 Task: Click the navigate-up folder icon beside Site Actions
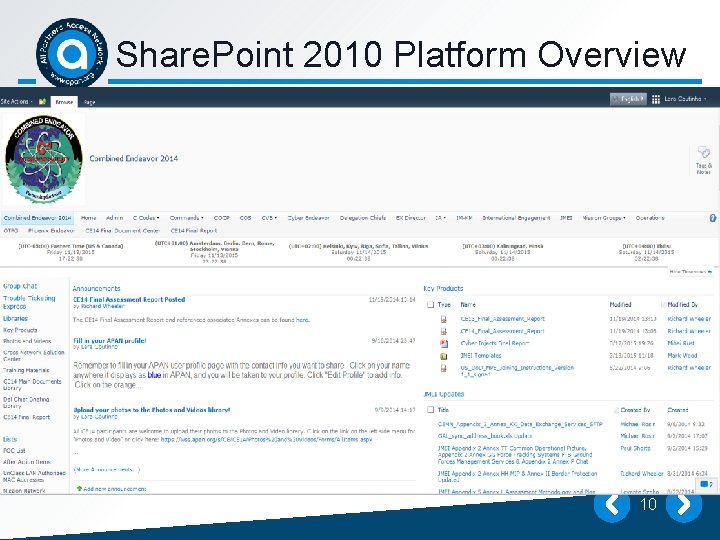pyautogui.click(x=42, y=101)
